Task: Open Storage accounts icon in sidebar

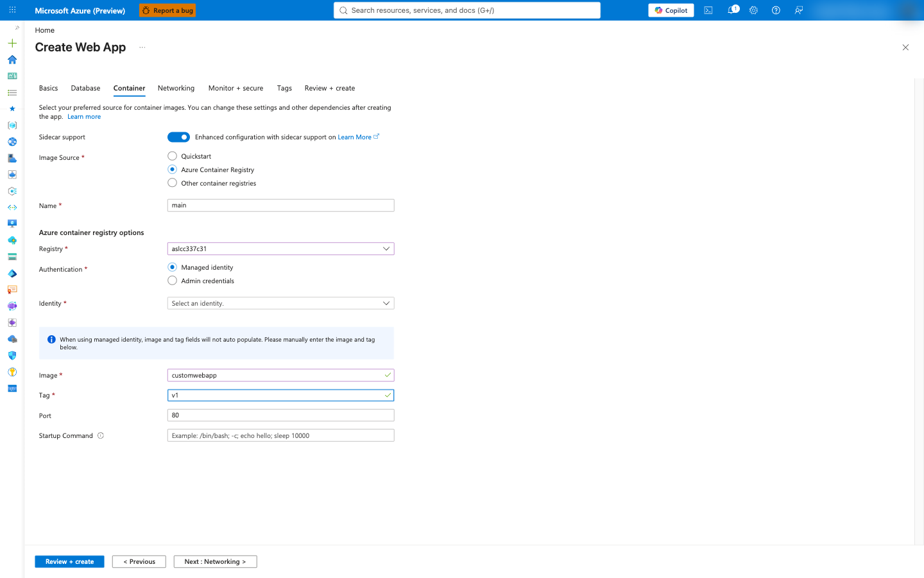Action: (12, 257)
